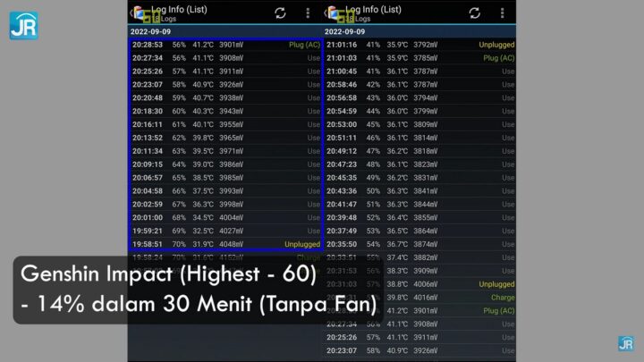The image size is (644, 362).
Task: Open the 21:01:16 Unplugged log entry
Action: tap(419, 45)
